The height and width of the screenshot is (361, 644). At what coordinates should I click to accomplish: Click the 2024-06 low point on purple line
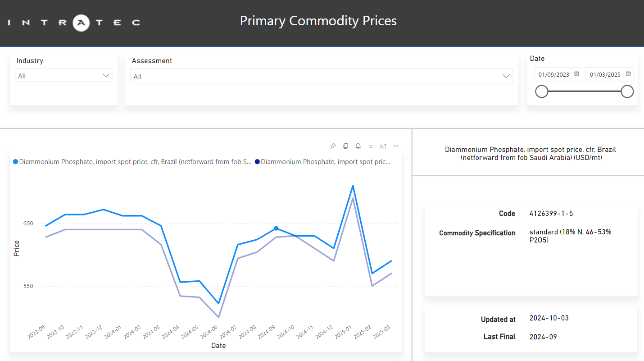click(x=218, y=317)
